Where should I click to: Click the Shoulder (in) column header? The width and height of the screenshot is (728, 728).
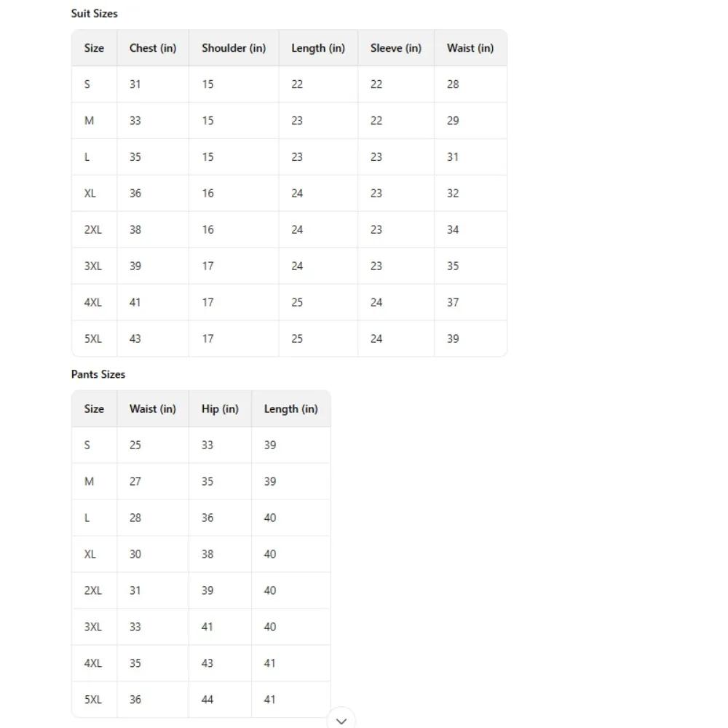pos(234,48)
